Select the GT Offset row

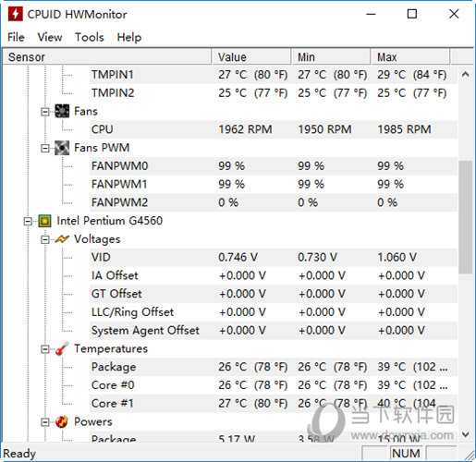click(274, 294)
